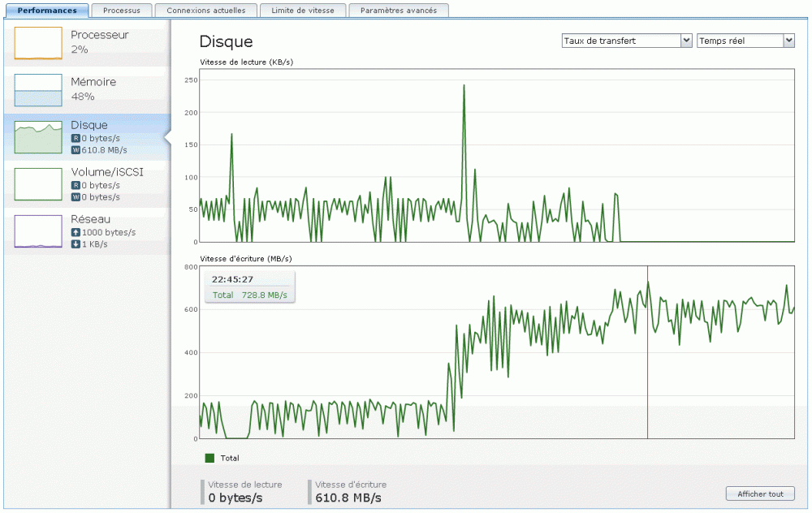The image size is (812, 513).
Task: Click Disque write 'W' badge icon
Action: tap(76, 150)
